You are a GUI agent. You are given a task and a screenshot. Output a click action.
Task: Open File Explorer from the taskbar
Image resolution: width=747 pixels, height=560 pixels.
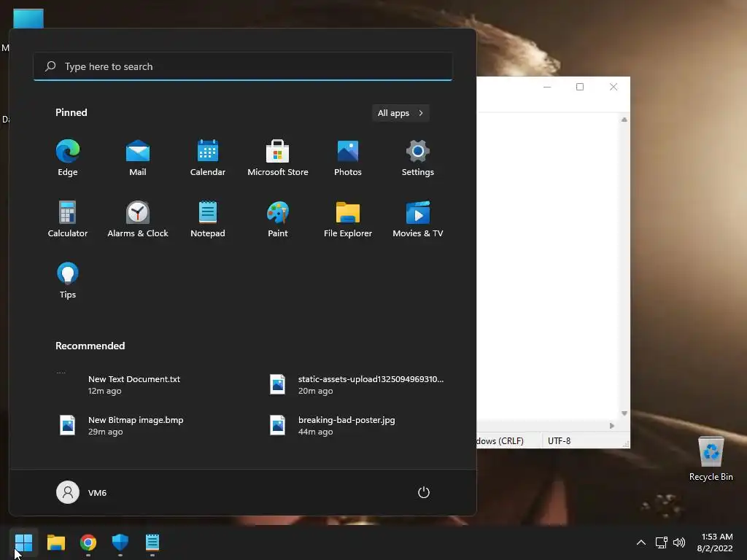pos(55,542)
